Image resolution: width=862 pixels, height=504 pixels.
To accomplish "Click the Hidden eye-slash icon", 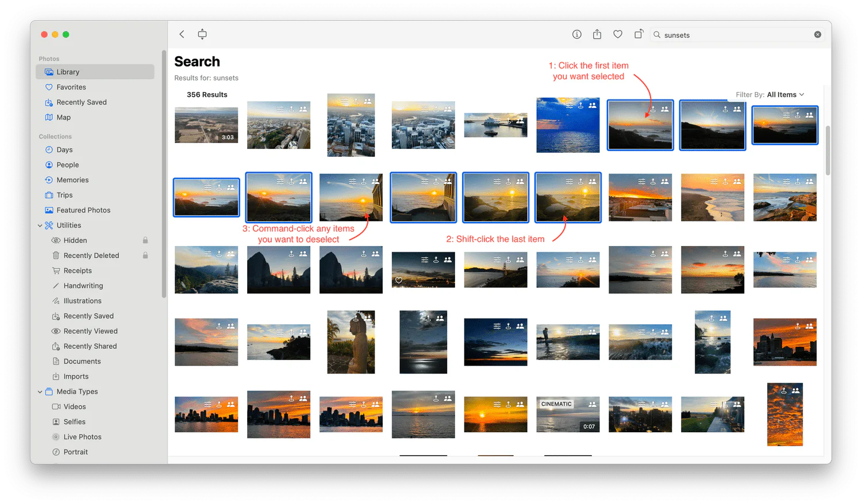I will tap(56, 240).
